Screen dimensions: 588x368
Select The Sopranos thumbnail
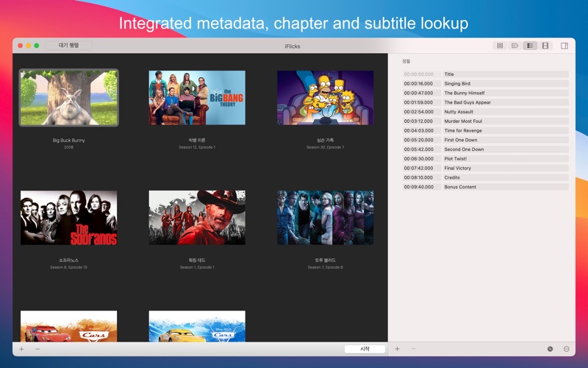click(68, 217)
